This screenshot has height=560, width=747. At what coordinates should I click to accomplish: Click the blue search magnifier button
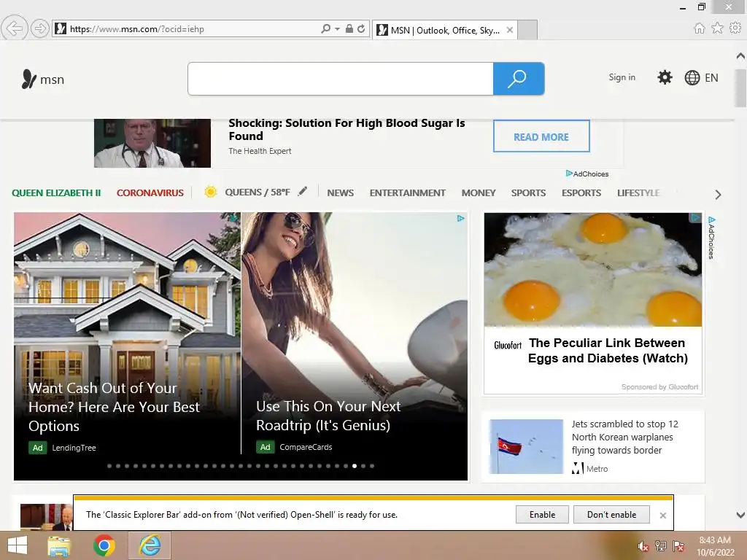click(x=519, y=79)
